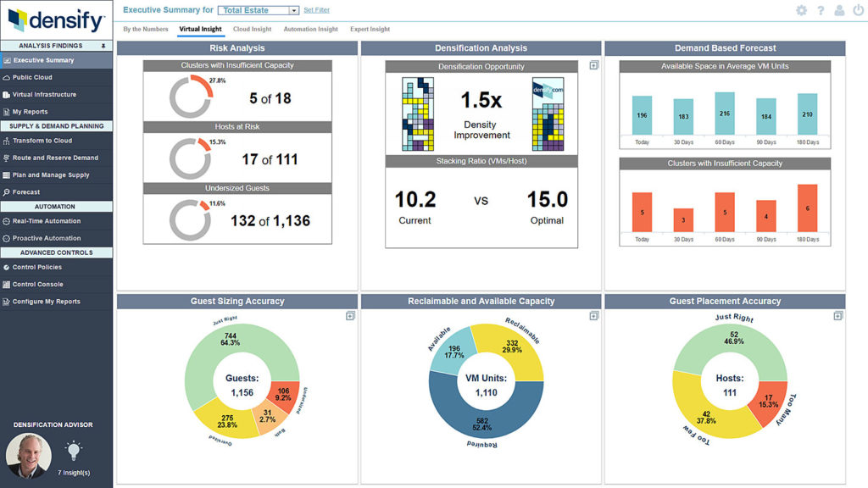
Task: Open help with the question mark icon
Action: pyautogui.click(x=821, y=10)
